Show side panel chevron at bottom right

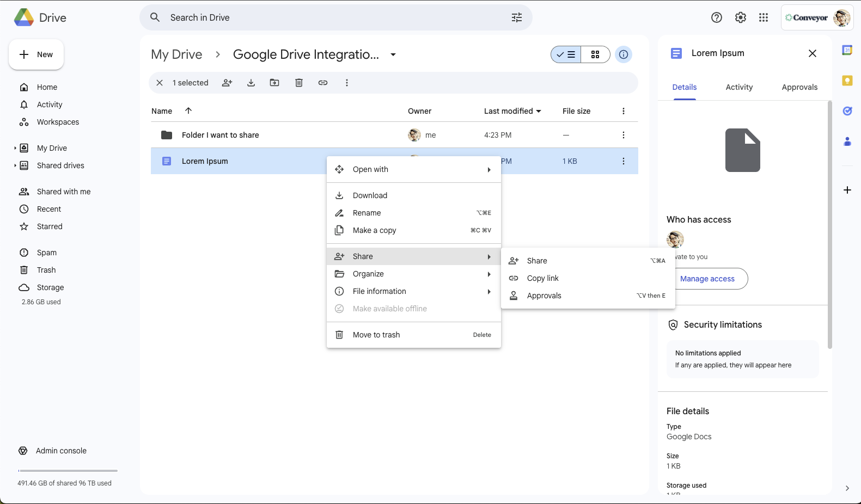click(x=847, y=488)
